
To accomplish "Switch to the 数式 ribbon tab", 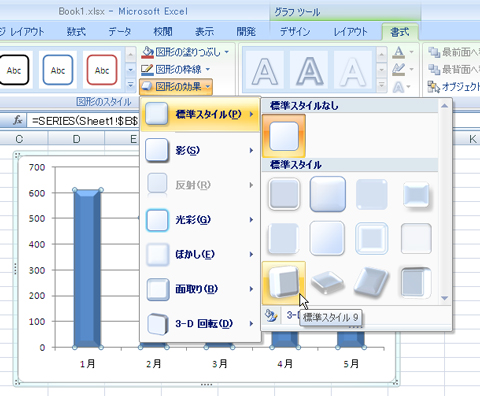I will (x=76, y=32).
